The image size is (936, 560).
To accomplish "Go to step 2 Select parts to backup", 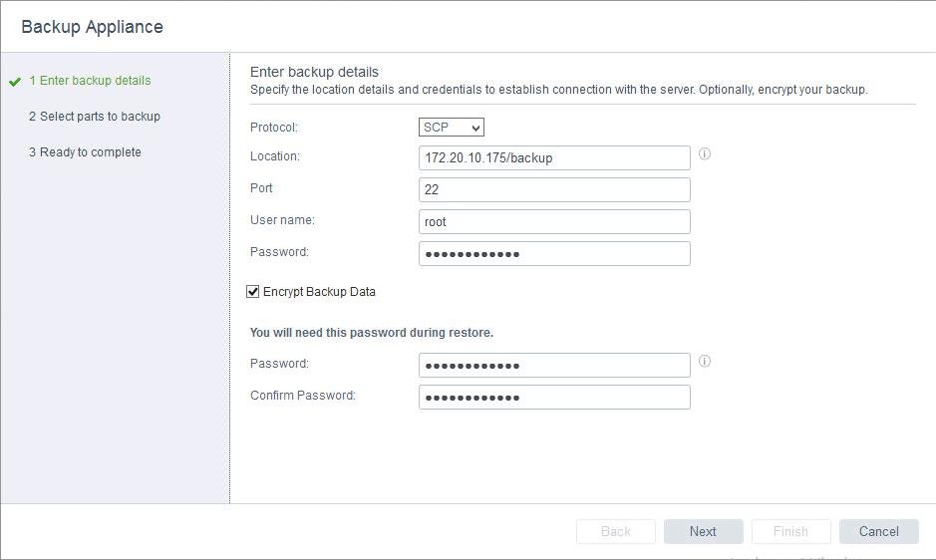I will coord(94,117).
